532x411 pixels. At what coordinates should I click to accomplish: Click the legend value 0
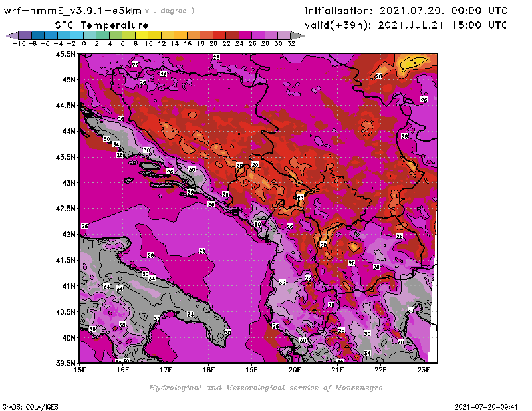pos(84,43)
